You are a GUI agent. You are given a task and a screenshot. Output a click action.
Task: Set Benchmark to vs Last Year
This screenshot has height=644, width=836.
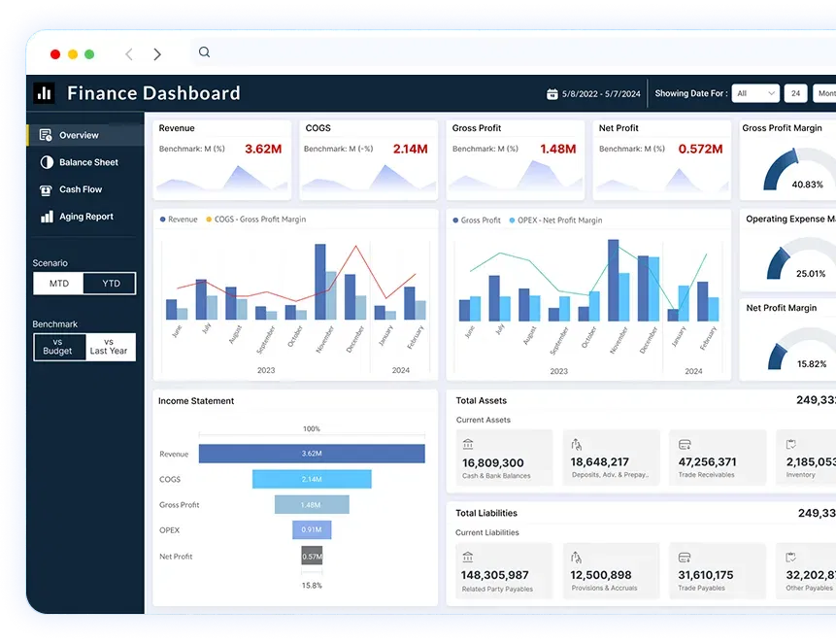tap(109, 347)
